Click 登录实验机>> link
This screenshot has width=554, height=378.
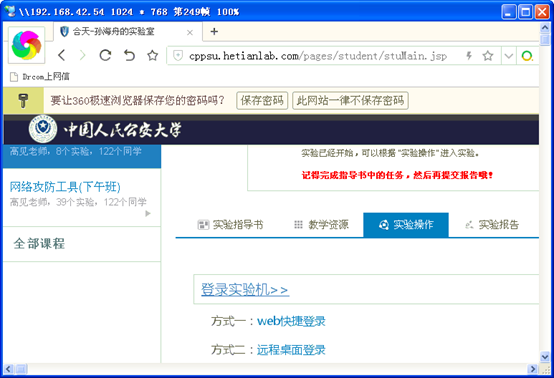click(245, 290)
